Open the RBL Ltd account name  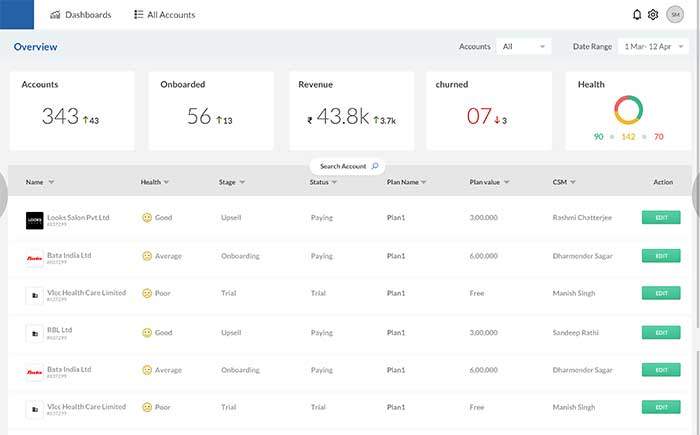click(59, 330)
